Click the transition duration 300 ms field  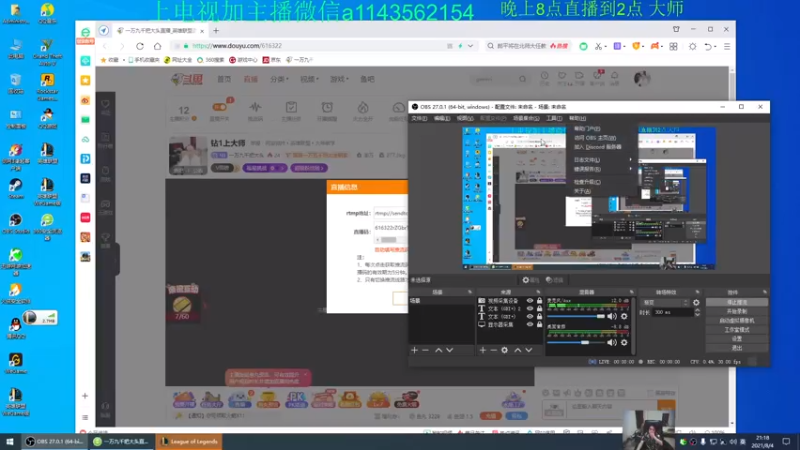[672, 312]
